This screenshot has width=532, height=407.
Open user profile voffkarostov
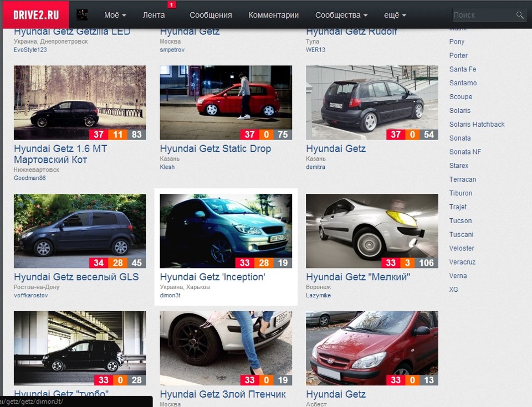tap(31, 295)
